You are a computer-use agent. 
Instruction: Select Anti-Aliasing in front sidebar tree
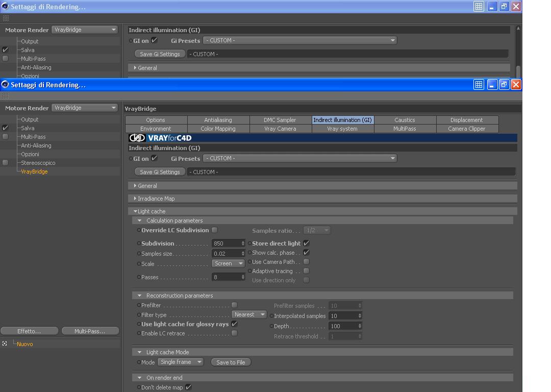36,145
